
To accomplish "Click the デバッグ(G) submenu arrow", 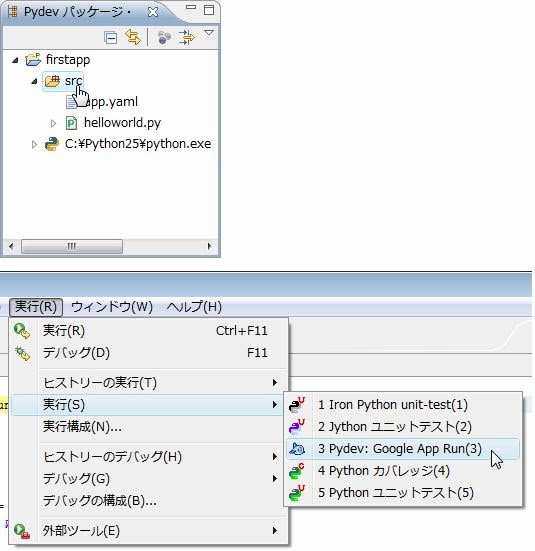I will click(x=275, y=479).
